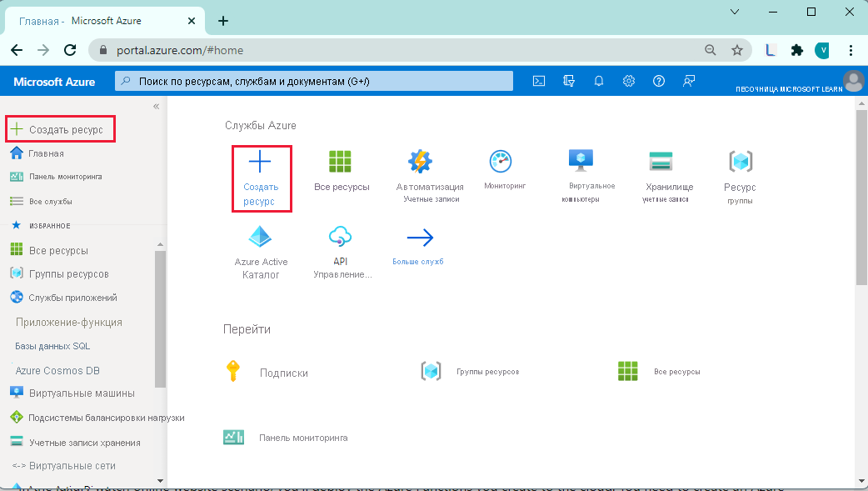Click Создать ресурс in the sidebar
The image size is (868, 491).
[60, 130]
